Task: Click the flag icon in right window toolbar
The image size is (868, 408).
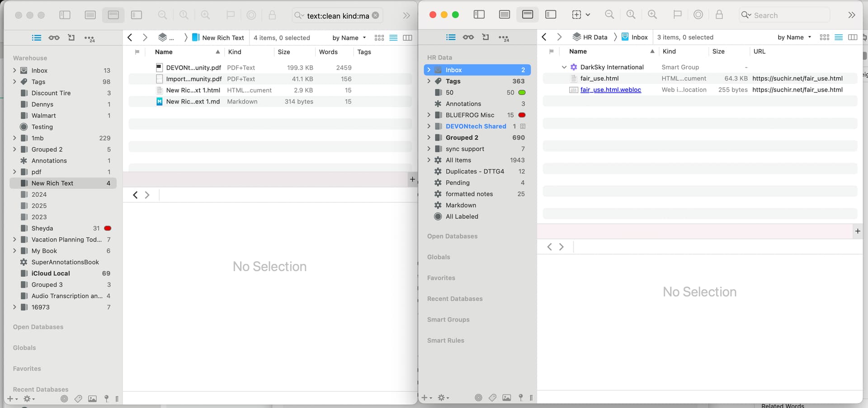Action: tap(677, 15)
